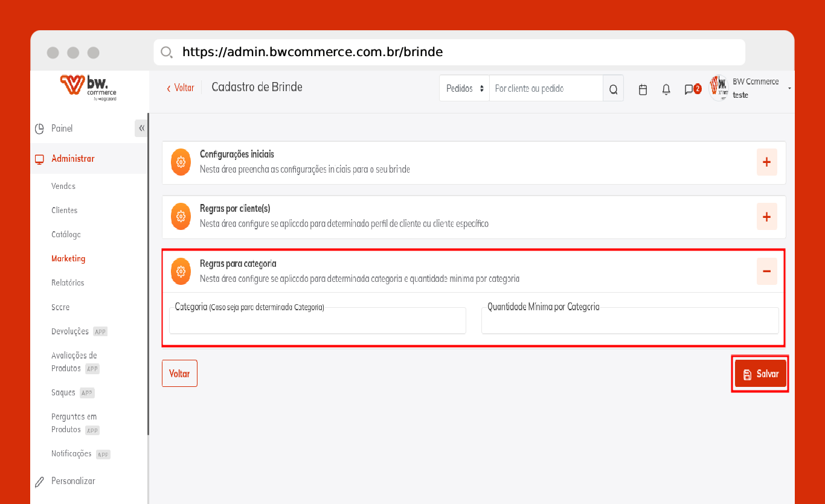
Task: Open the Pedidos search type dropdown
Action: pyautogui.click(x=464, y=89)
